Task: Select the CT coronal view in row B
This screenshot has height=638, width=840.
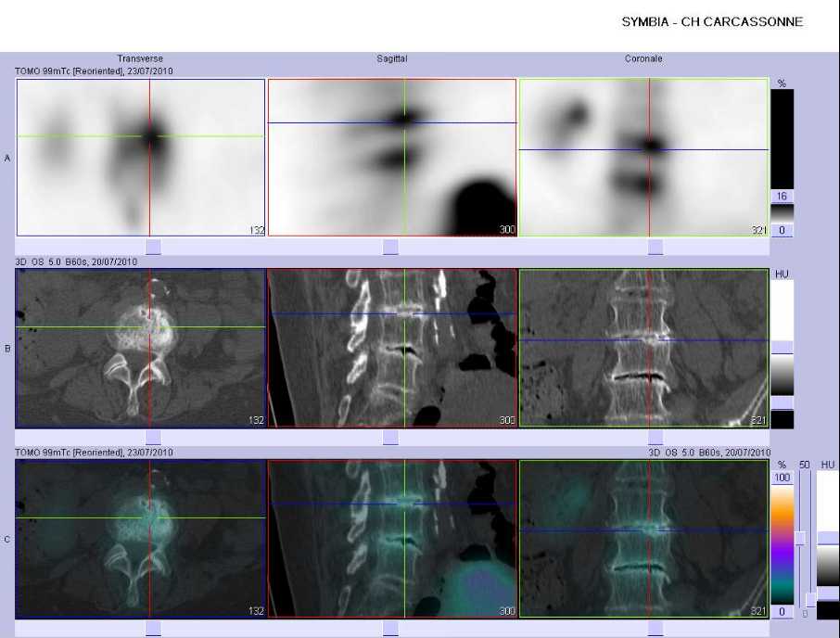Action: [643, 348]
